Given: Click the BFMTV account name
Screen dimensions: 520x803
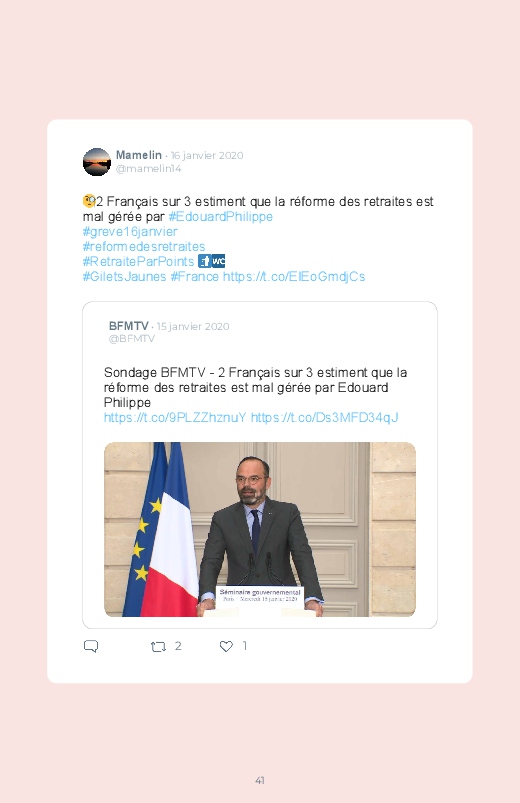Looking at the screenshot, I should pyautogui.click(x=129, y=326).
